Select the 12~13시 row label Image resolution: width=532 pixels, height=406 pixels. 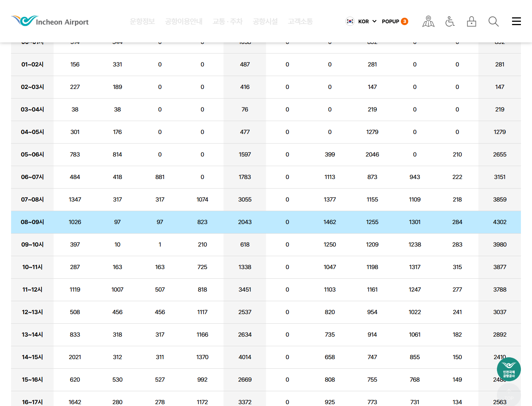click(x=33, y=312)
